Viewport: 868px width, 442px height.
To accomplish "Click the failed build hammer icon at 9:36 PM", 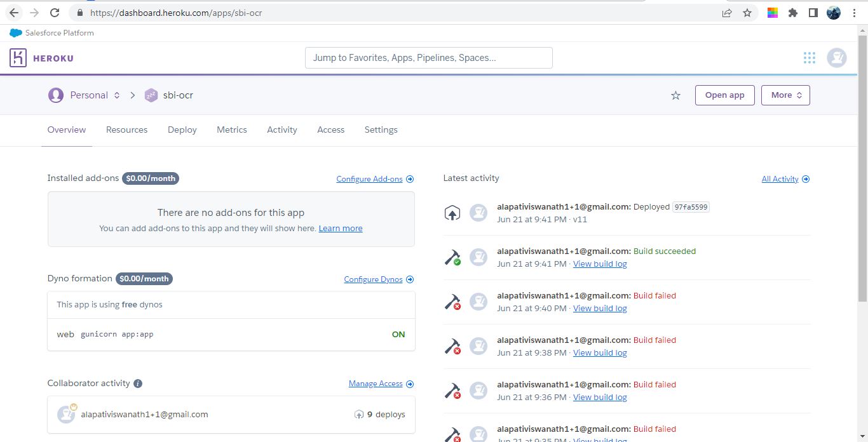I will [x=452, y=391].
